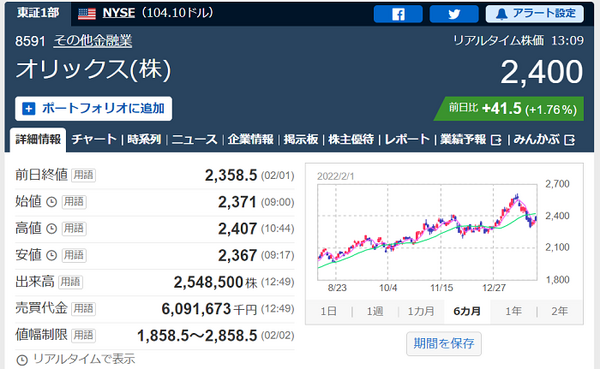The width and height of the screenshot is (600, 369).
Task: Click the stock code 8591
Action: coord(30,41)
